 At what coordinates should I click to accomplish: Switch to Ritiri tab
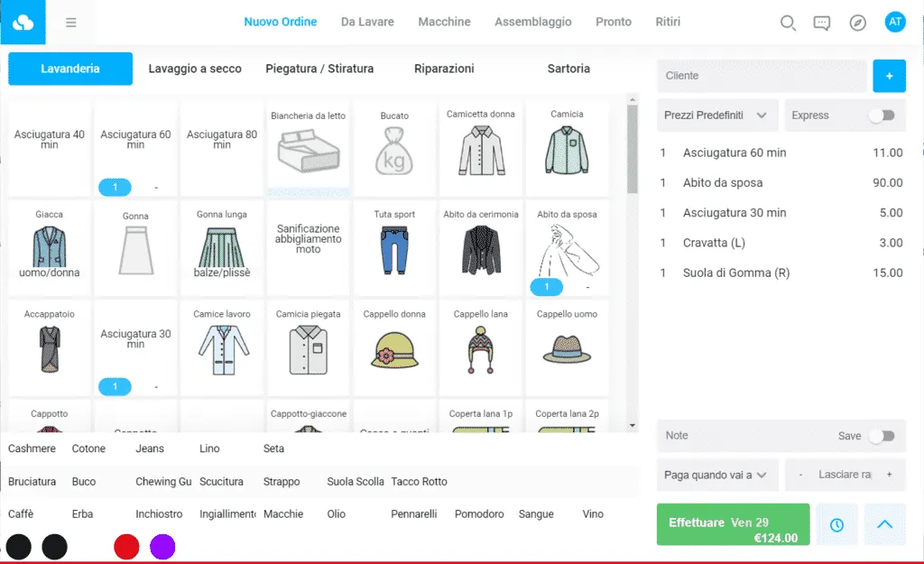click(x=668, y=22)
